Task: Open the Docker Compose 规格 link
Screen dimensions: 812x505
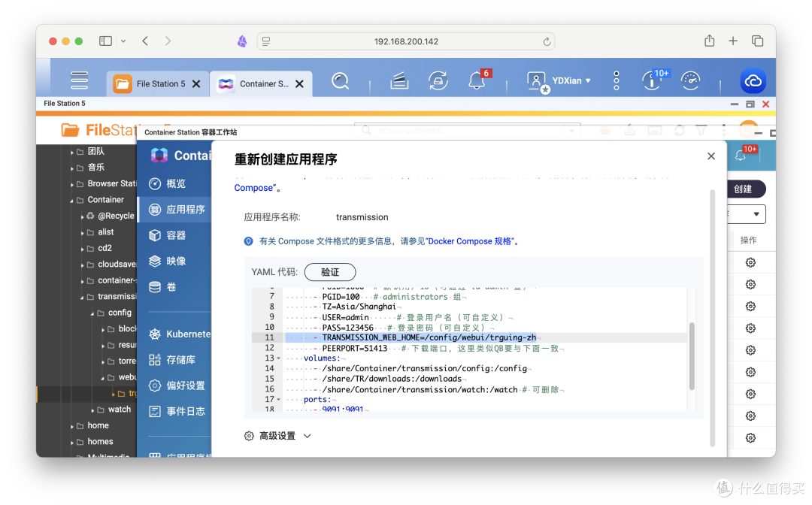Action: click(470, 241)
